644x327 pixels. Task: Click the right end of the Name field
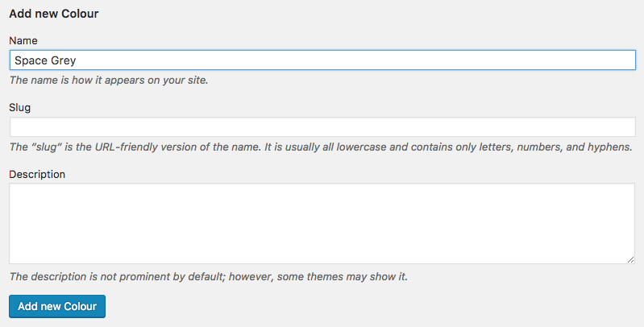[x=621, y=60]
